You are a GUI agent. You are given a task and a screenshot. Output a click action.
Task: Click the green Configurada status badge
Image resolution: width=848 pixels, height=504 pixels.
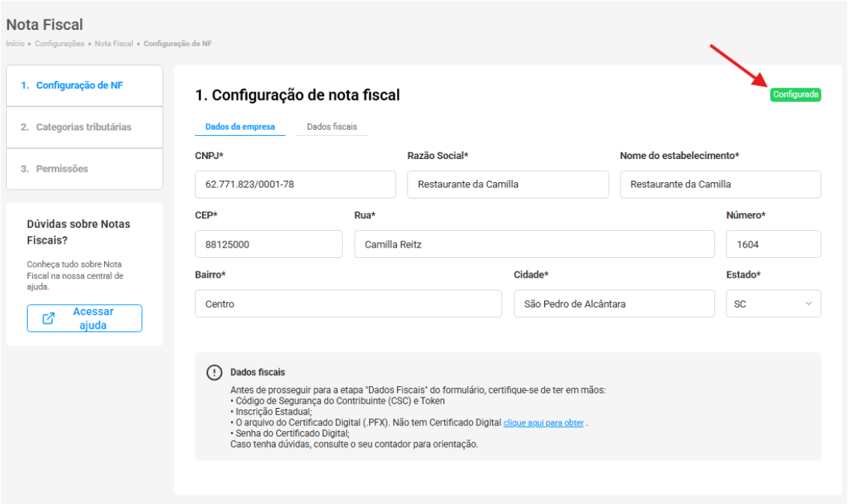(x=795, y=94)
